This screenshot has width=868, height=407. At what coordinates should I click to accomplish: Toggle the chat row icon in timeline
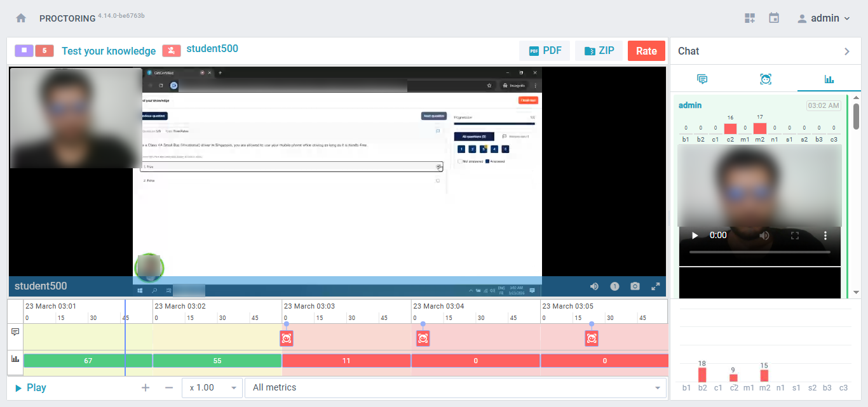[x=15, y=331]
